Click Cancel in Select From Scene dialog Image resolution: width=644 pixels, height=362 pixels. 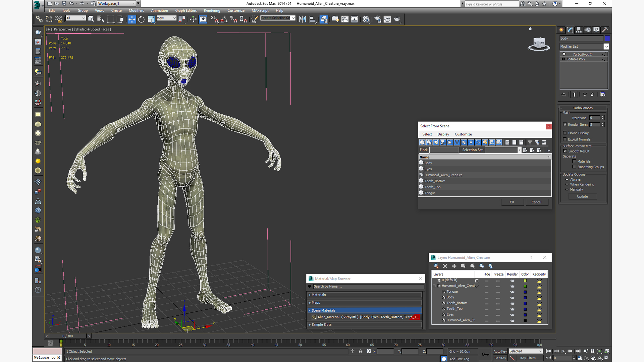[x=536, y=202]
